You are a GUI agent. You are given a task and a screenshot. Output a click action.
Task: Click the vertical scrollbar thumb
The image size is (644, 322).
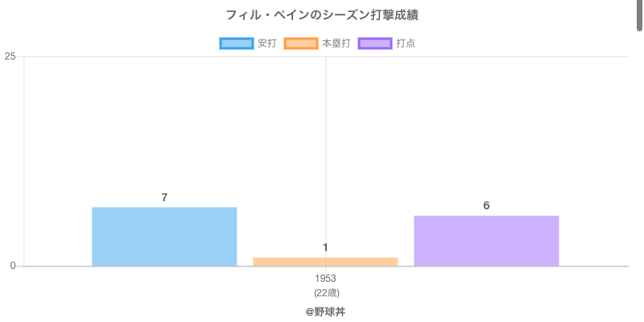coord(640,16)
